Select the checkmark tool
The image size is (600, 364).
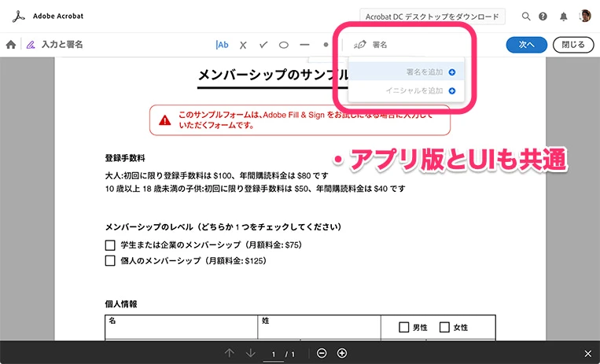[263, 45]
